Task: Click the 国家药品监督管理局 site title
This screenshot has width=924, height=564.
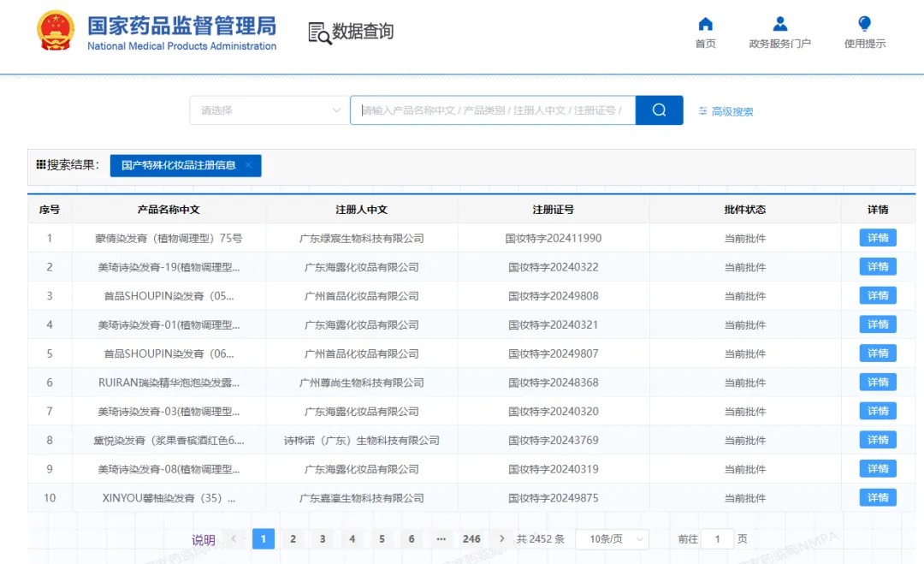Action: [181, 26]
